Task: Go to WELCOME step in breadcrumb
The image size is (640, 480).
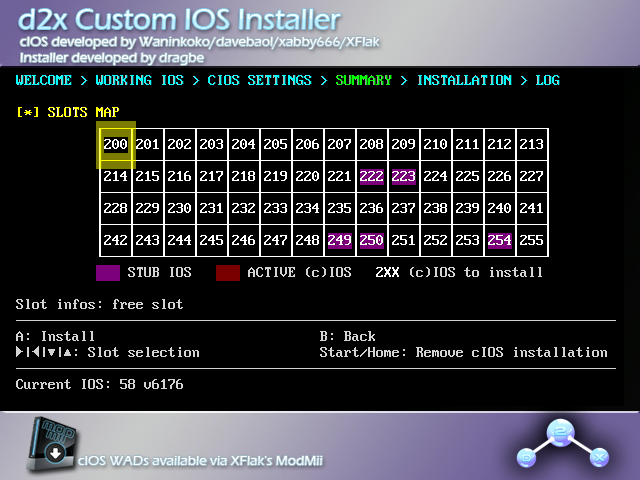Action: coord(44,80)
